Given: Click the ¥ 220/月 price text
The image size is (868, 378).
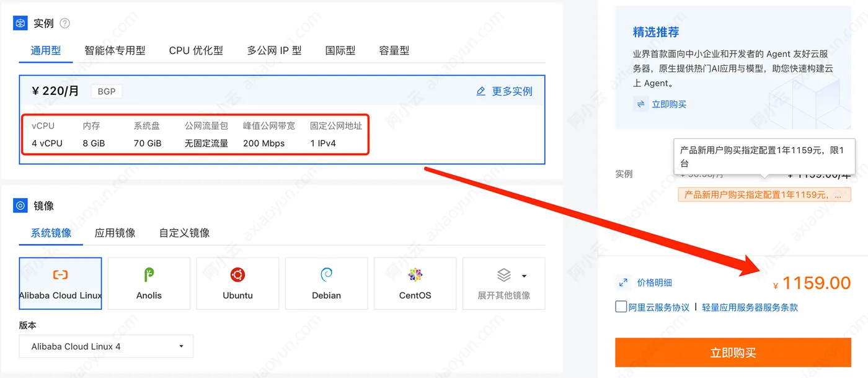Looking at the screenshot, I should 55,91.
